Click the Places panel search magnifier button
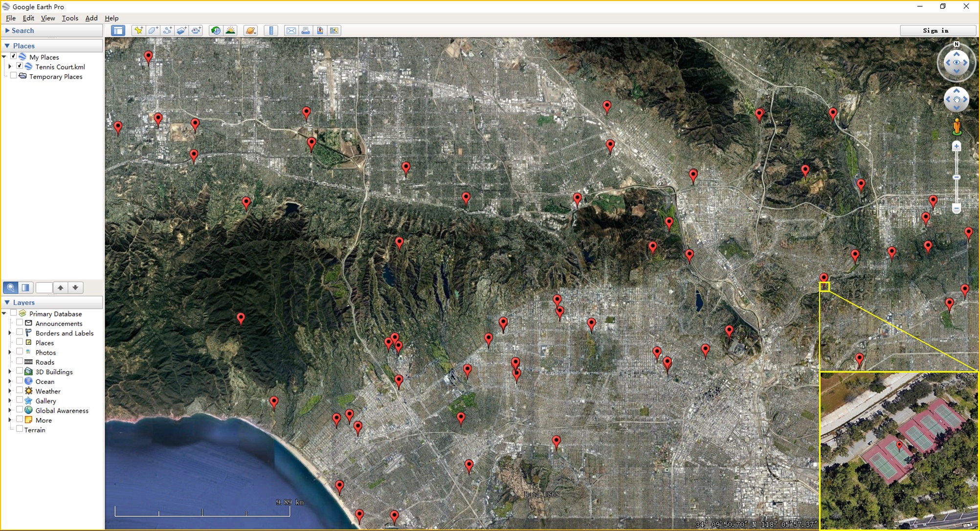 point(11,288)
